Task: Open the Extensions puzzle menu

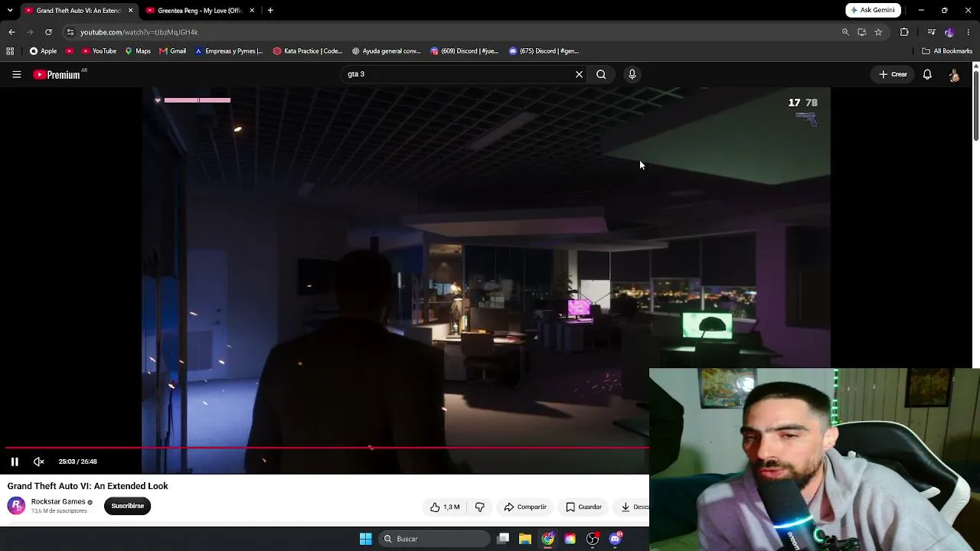Action: 904,32
